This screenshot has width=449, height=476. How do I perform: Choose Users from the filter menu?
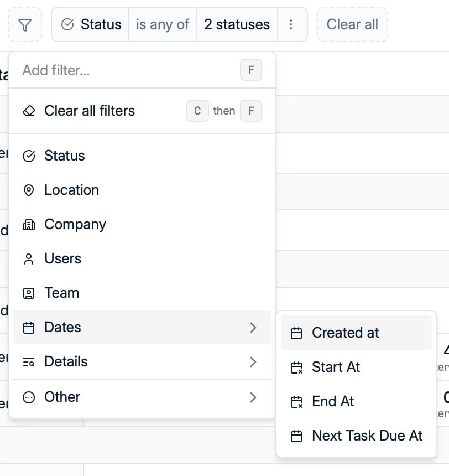(x=142, y=258)
